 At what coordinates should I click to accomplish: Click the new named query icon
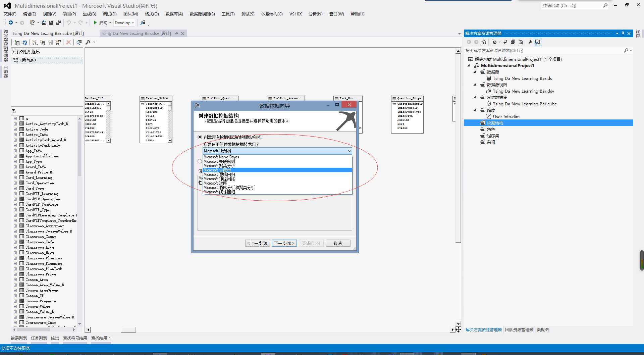[x=43, y=42]
